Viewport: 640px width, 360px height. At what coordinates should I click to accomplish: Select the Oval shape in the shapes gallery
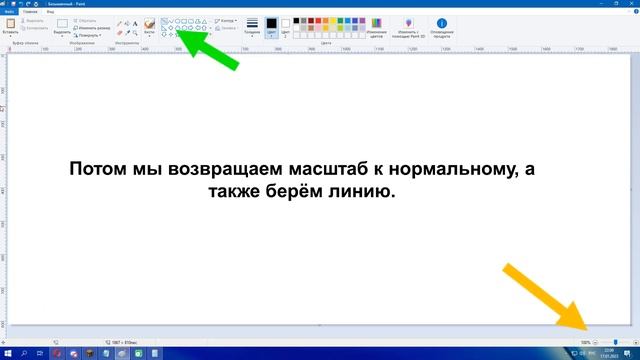click(x=178, y=21)
